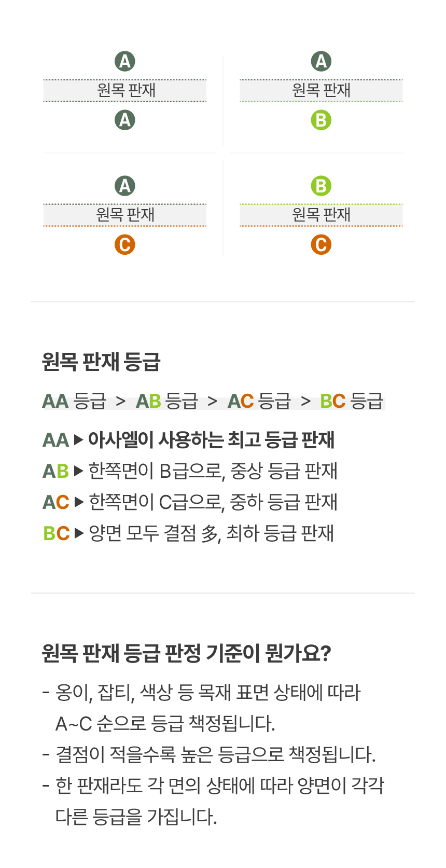Click the green B badge under the top-right plank

tap(321, 120)
